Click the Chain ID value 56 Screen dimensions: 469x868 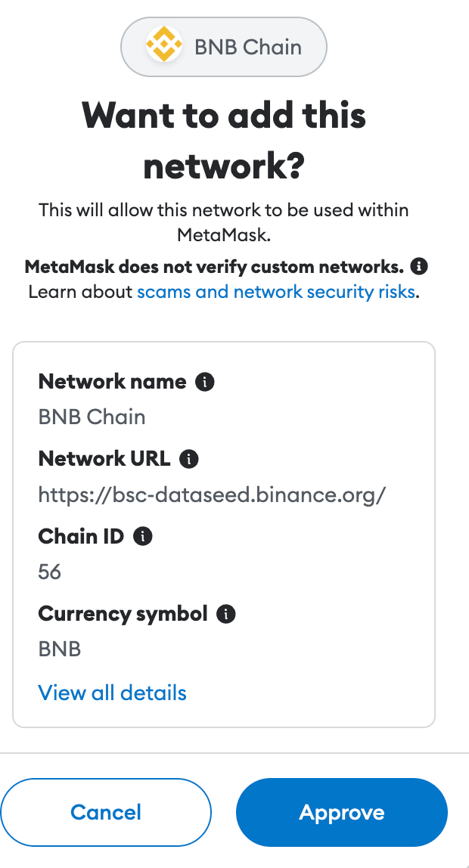[x=50, y=572]
